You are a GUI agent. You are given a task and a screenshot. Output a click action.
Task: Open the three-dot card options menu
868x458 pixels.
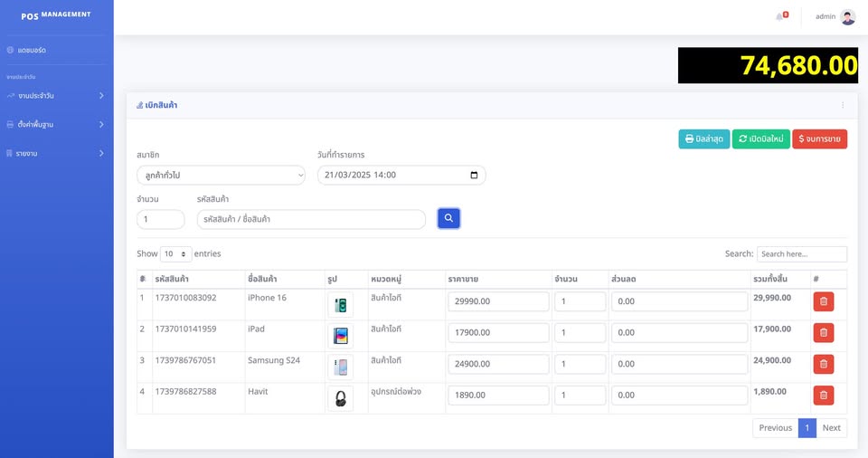click(843, 105)
